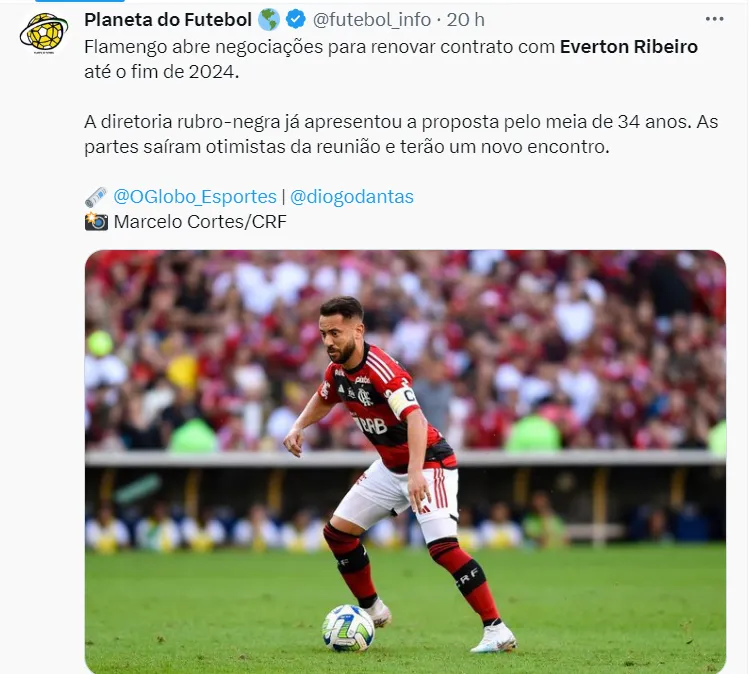This screenshot has width=749, height=674.
Task: Open the Planeta do Futebol account name
Action: pos(168,20)
